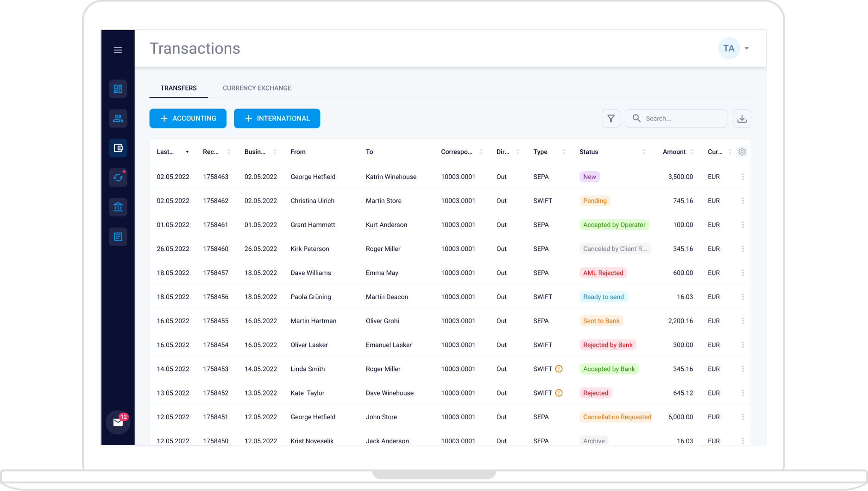The width and height of the screenshot is (868, 491).
Task: Open the currency sync icon with red notification dot
Action: tap(118, 178)
